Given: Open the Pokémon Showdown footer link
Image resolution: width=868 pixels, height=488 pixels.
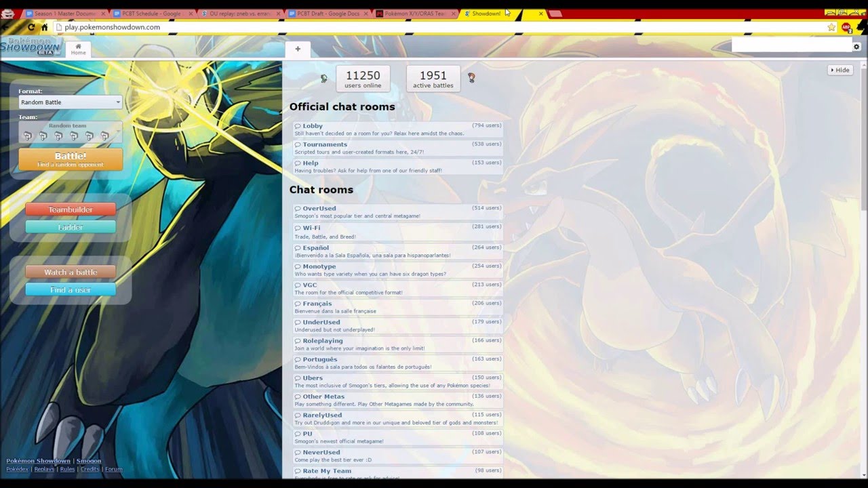Looking at the screenshot, I should (38, 461).
